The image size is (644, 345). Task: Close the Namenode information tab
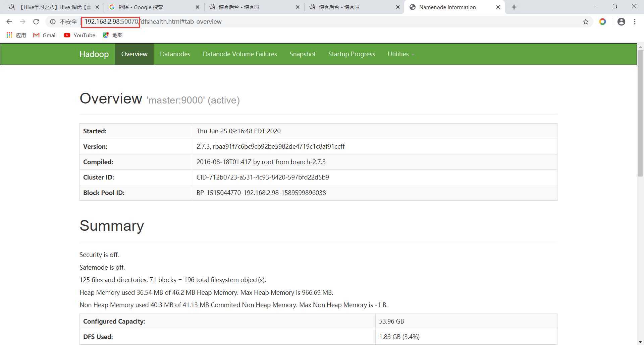pos(498,7)
